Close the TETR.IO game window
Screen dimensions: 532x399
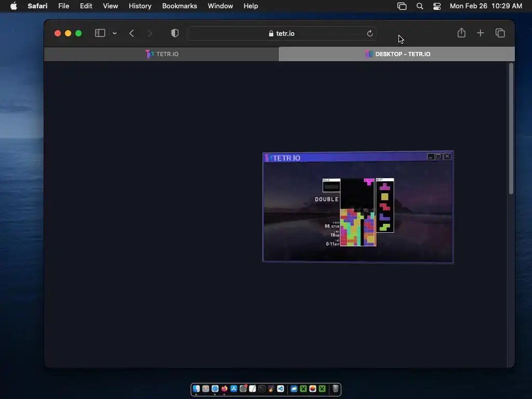[x=447, y=156]
